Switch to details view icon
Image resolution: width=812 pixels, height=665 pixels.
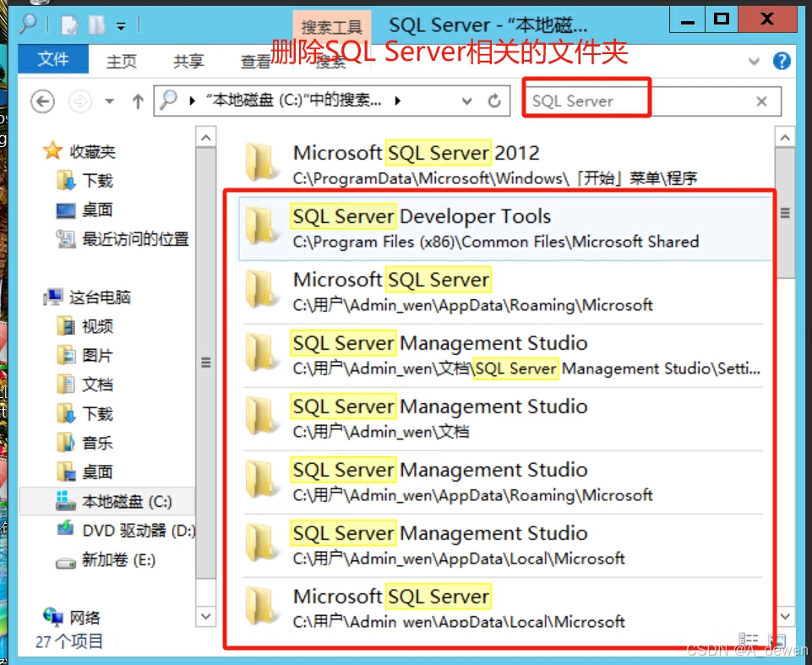pos(749,640)
